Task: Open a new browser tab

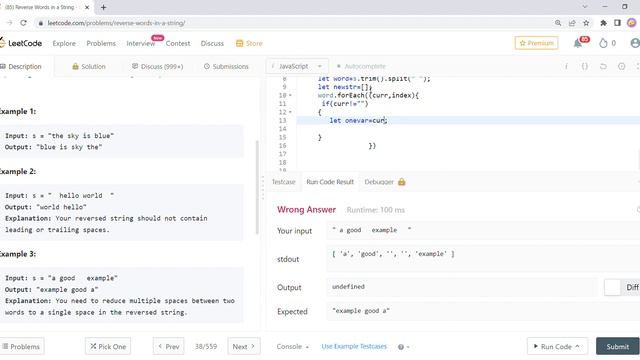Action: click(103, 7)
